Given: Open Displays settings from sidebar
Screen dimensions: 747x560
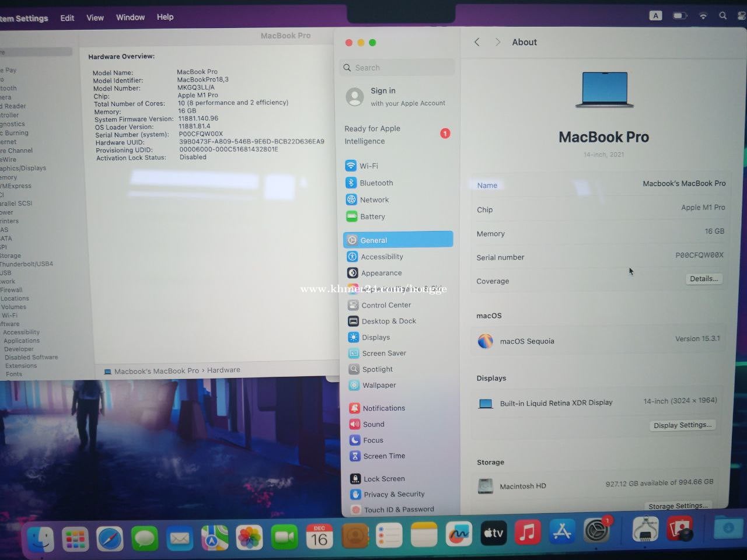Looking at the screenshot, I should coord(375,338).
